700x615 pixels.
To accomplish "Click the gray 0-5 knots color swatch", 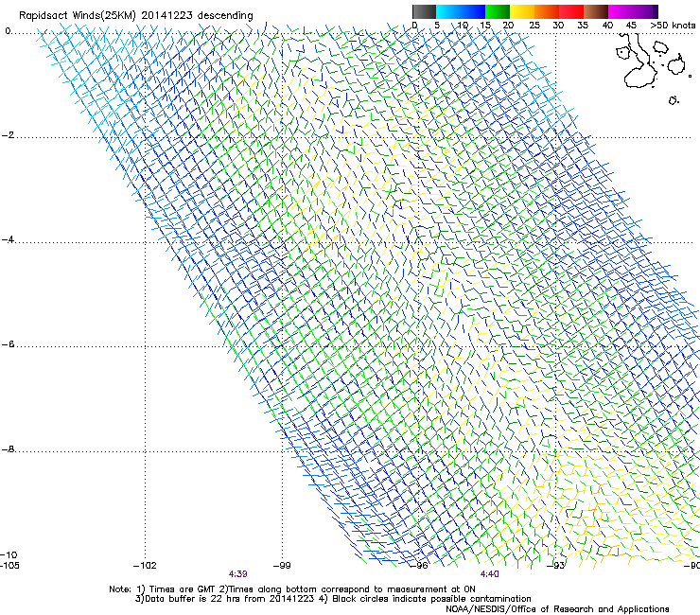I will click(x=424, y=11).
